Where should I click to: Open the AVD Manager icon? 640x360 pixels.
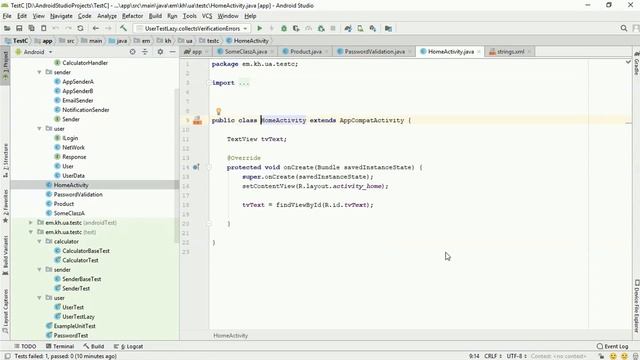click(360, 29)
